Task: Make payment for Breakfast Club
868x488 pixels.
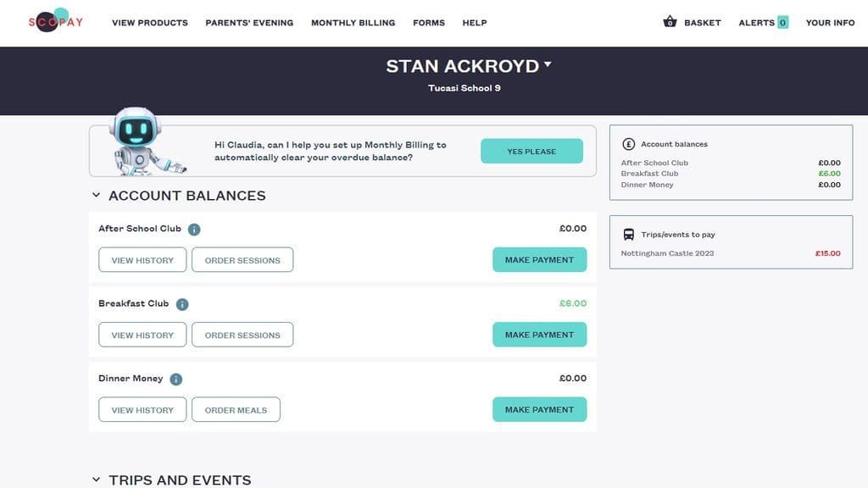Action: pos(539,334)
